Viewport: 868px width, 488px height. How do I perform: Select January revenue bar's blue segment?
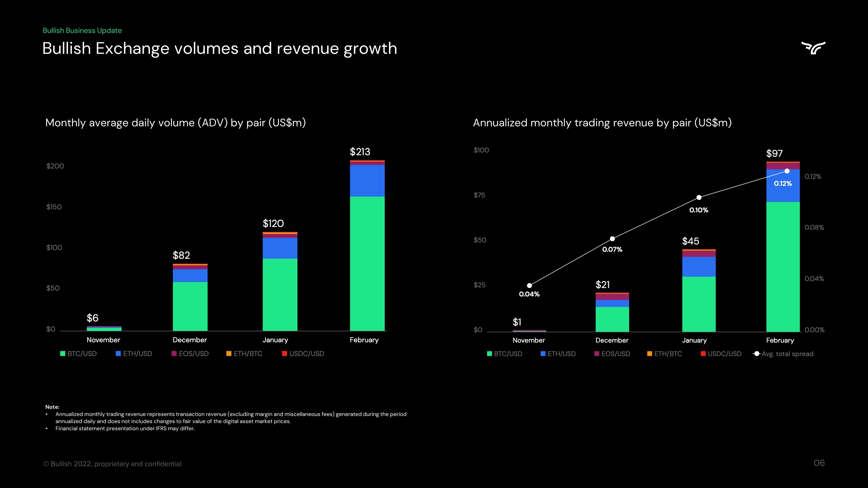(699, 267)
